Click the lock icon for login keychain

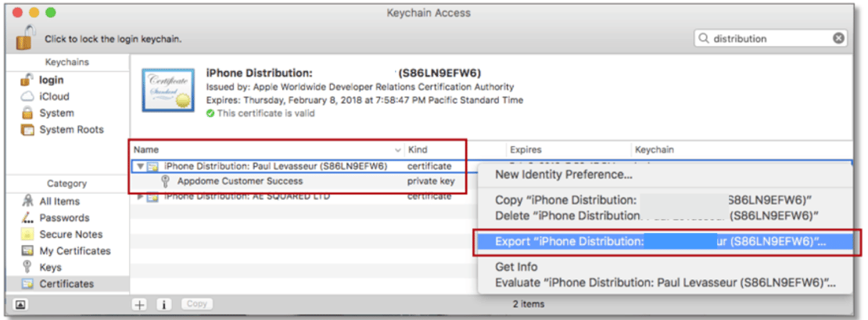(27, 38)
